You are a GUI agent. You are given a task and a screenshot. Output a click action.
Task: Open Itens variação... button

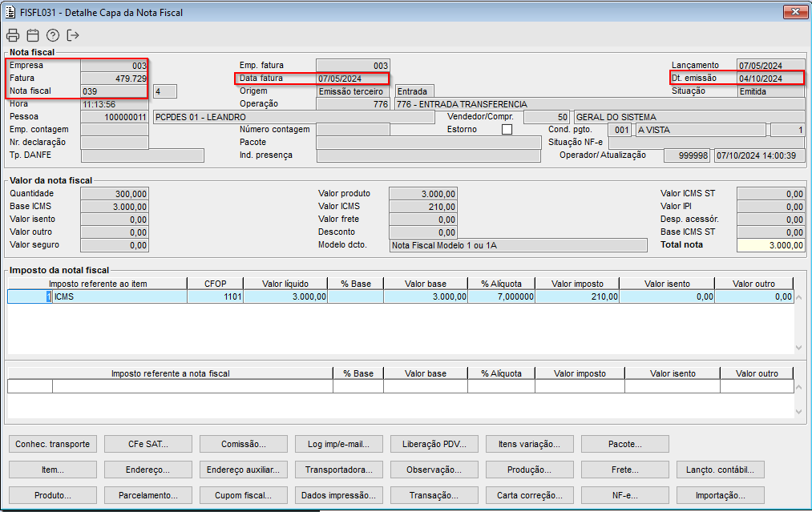coord(529,444)
